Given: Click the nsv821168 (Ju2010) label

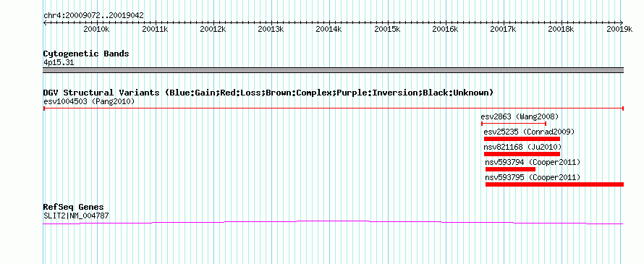Looking at the screenshot, I should coord(522,147).
